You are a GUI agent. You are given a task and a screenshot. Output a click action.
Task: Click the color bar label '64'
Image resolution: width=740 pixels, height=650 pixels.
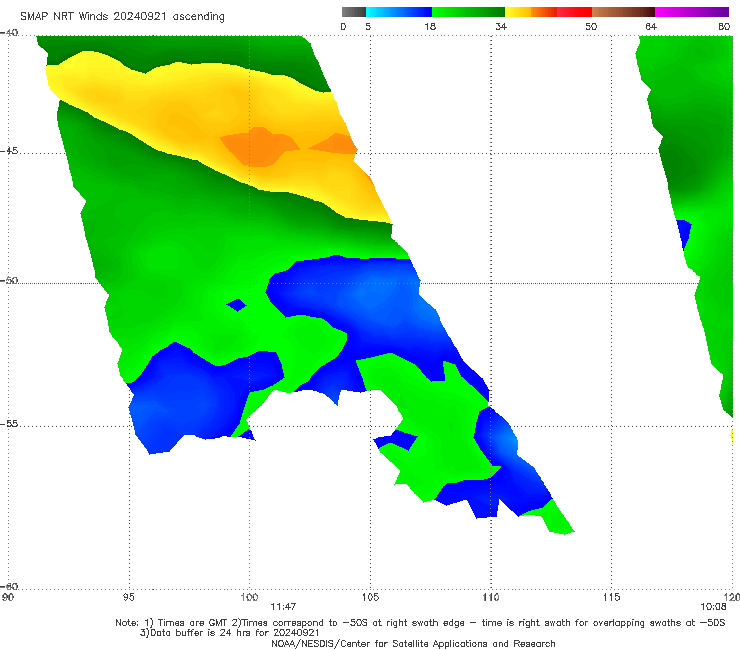[x=651, y=26]
